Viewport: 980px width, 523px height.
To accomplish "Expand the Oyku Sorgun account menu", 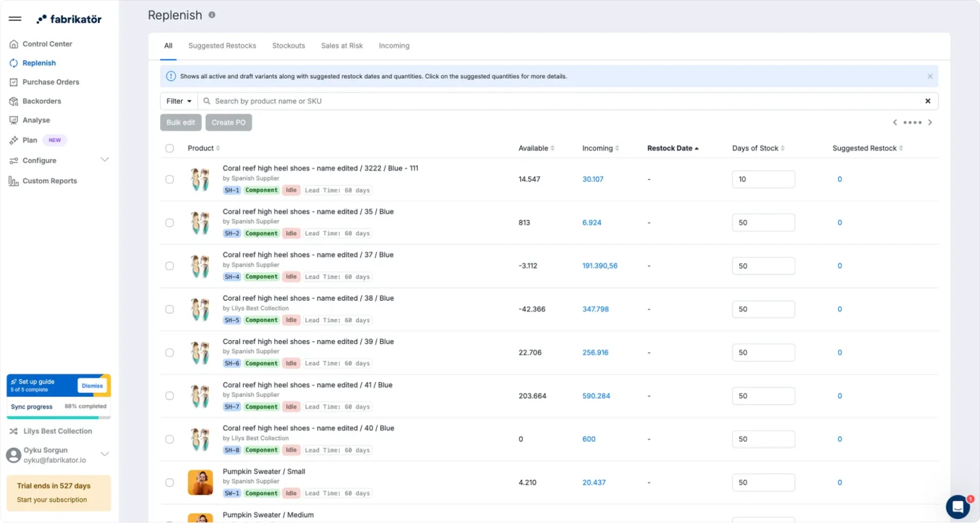I will pos(105,454).
